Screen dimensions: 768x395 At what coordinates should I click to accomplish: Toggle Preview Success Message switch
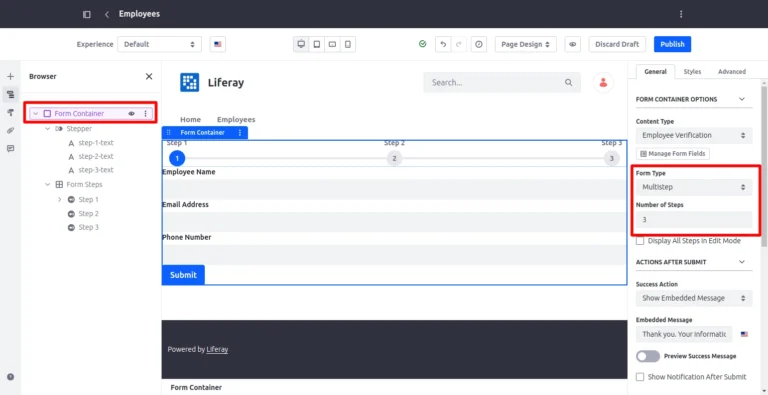tap(648, 356)
